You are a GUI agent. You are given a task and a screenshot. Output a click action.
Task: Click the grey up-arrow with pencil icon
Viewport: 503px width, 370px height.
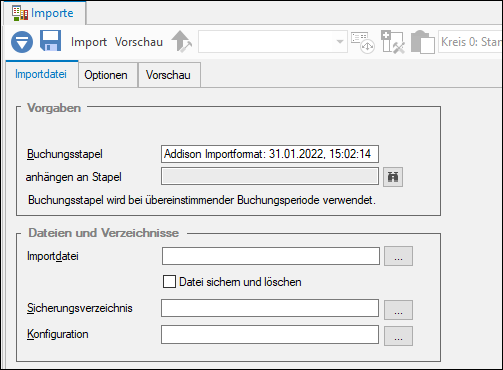coord(181,41)
